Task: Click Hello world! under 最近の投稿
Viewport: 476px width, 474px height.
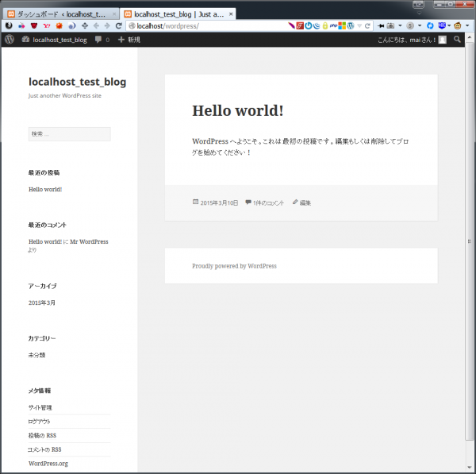Action: (x=45, y=189)
